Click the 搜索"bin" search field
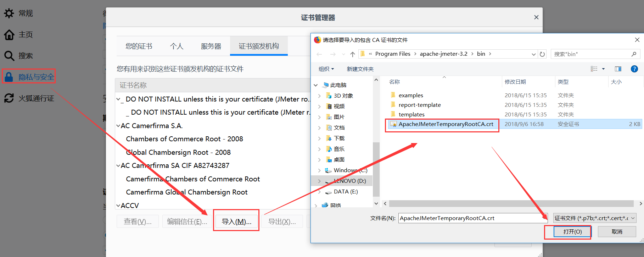The width and height of the screenshot is (644, 257). [x=595, y=54]
